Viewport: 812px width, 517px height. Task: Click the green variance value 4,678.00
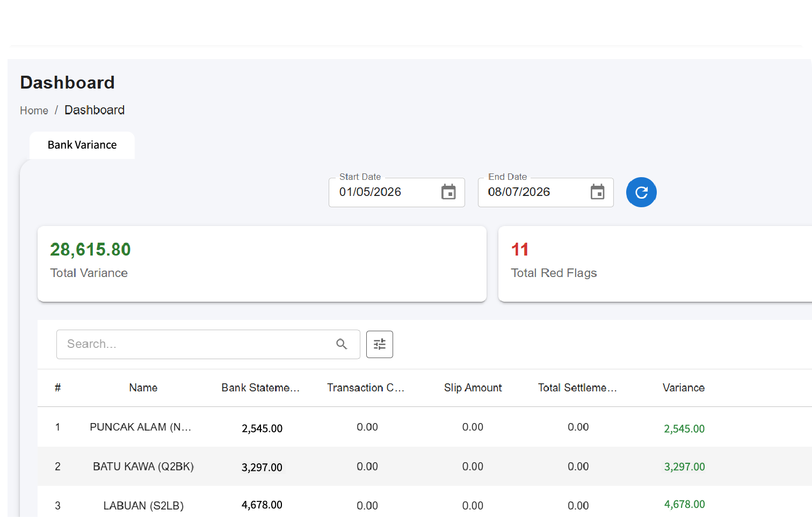685,504
